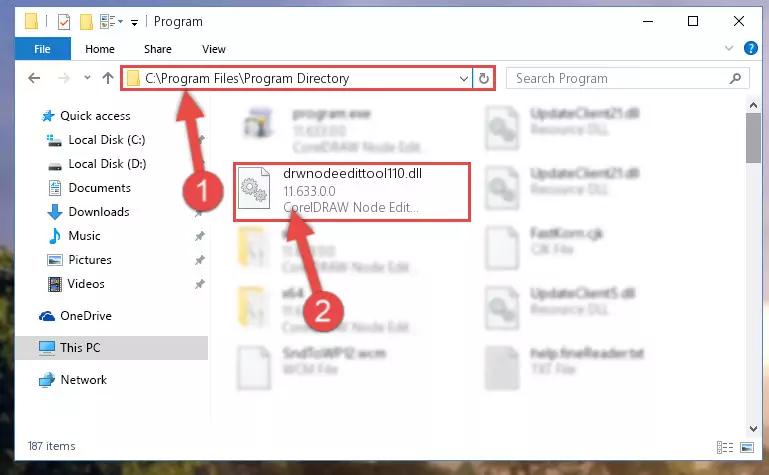769x475 pixels.
Task: Select the drwnodeedittool110.dll file
Action: [352, 192]
